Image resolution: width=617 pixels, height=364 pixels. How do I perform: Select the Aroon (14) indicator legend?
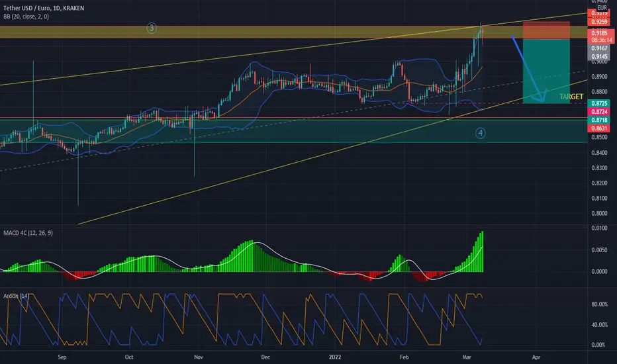pos(16,296)
